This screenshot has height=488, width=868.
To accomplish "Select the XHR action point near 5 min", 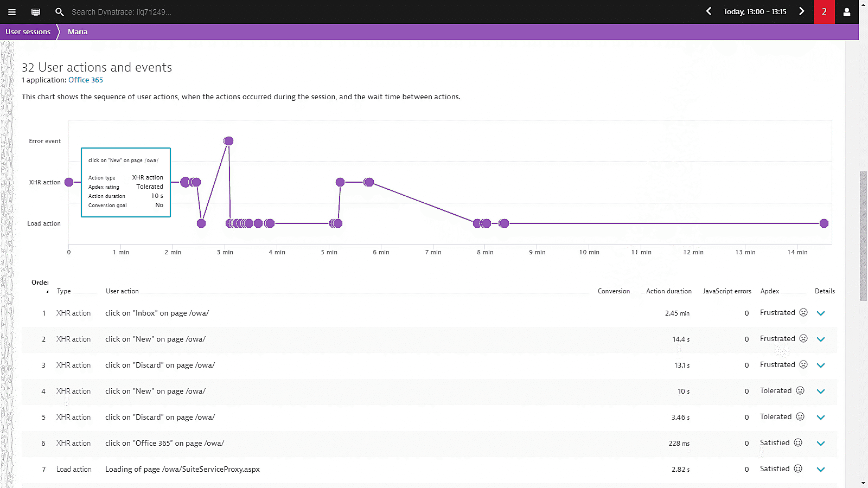I will (x=340, y=182).
